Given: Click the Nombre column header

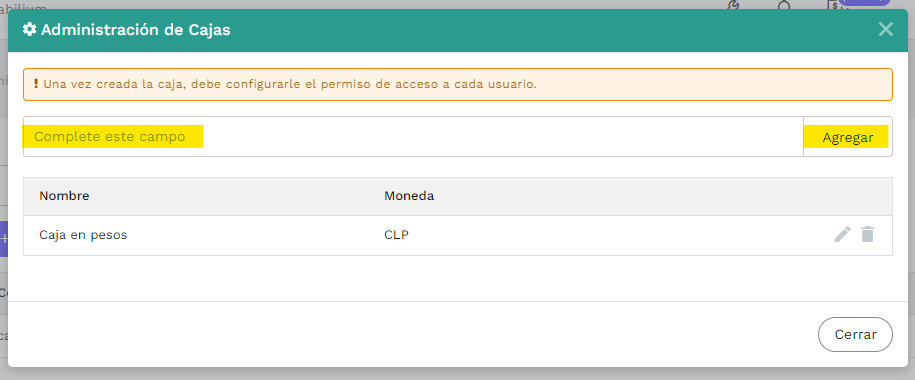Looking at the screenshot, I should pos(64,196).
